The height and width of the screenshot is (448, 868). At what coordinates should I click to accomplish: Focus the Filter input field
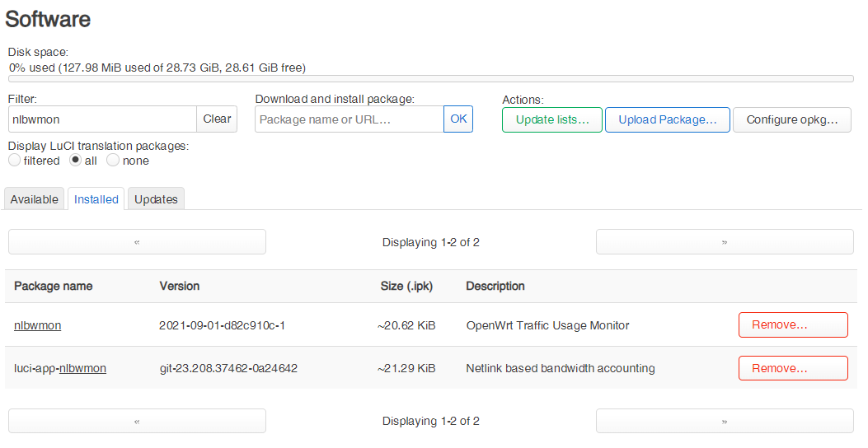pos(102,119)
